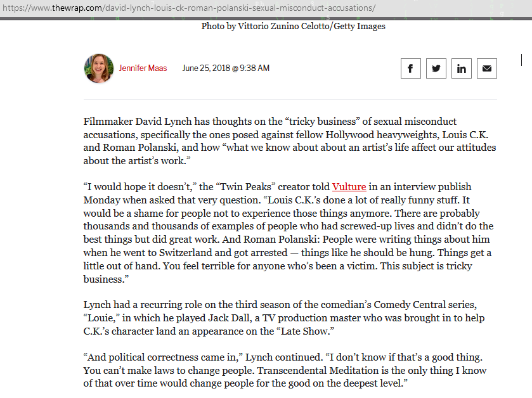Open the Vulture interview link
The width and height of the screenshot is (532, 398).
click(x=349, y=187)
